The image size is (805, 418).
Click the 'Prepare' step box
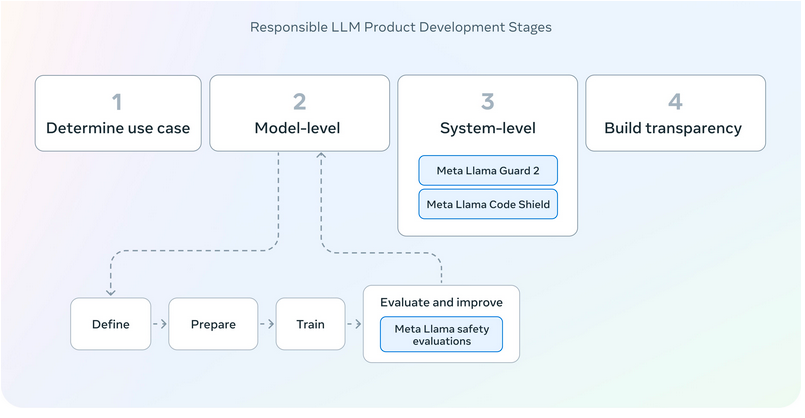[213, 324]
